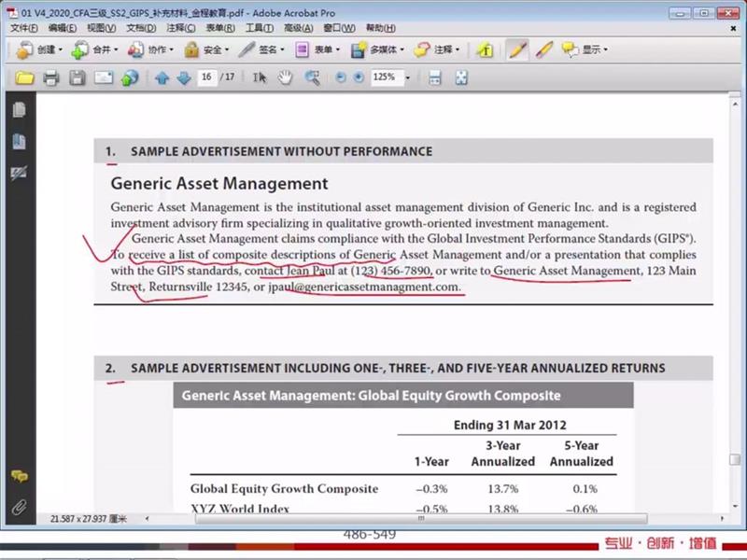
Task: Click the Open file folder icon
Action: 24,77
